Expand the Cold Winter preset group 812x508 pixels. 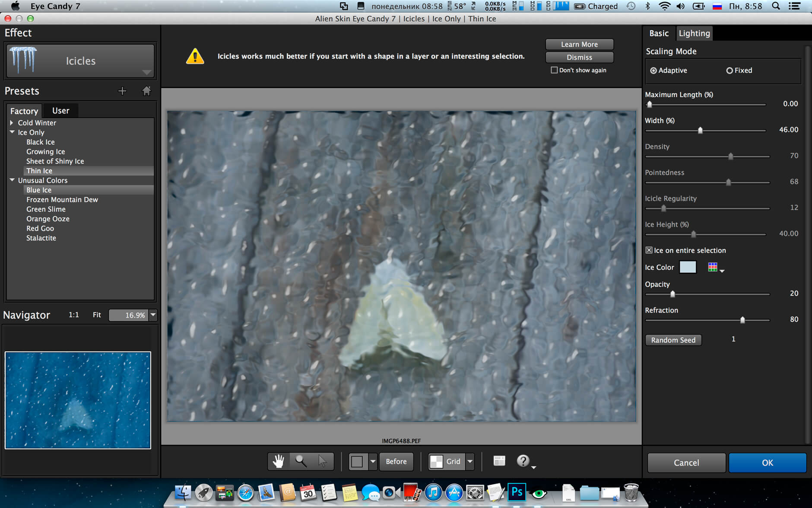click(12, 123)
